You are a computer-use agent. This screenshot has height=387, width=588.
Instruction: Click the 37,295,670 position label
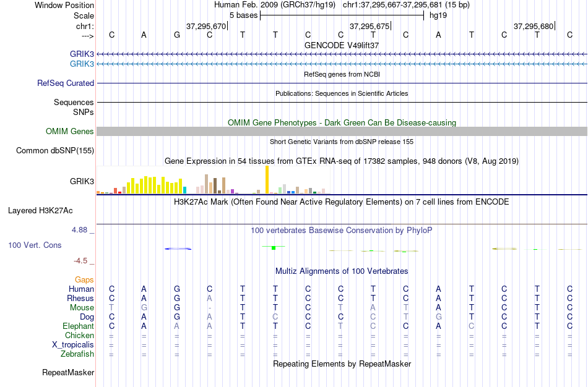click(206, 26)
